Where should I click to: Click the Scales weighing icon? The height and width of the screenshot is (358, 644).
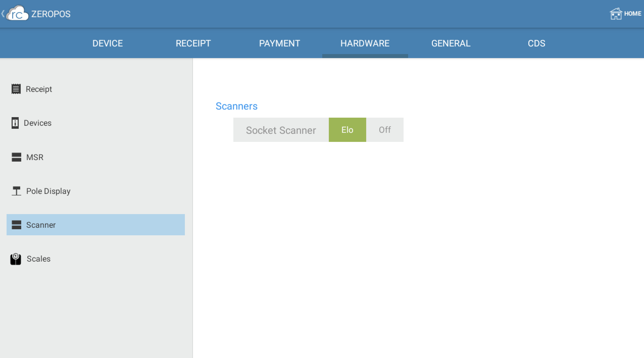[16, 259]
